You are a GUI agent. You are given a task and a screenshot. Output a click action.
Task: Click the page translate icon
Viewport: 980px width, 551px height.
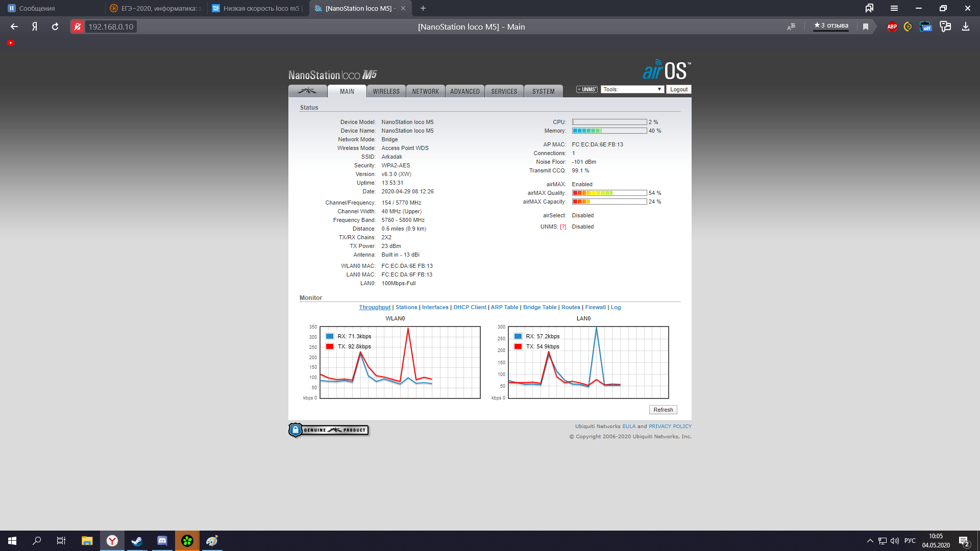coord(791,27)
